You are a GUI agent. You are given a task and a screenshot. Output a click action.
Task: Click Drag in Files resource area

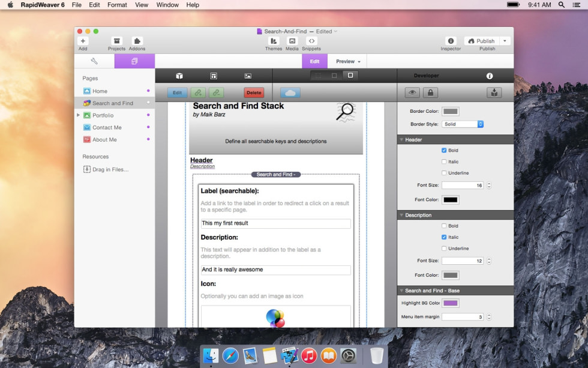tap(106, 169)
